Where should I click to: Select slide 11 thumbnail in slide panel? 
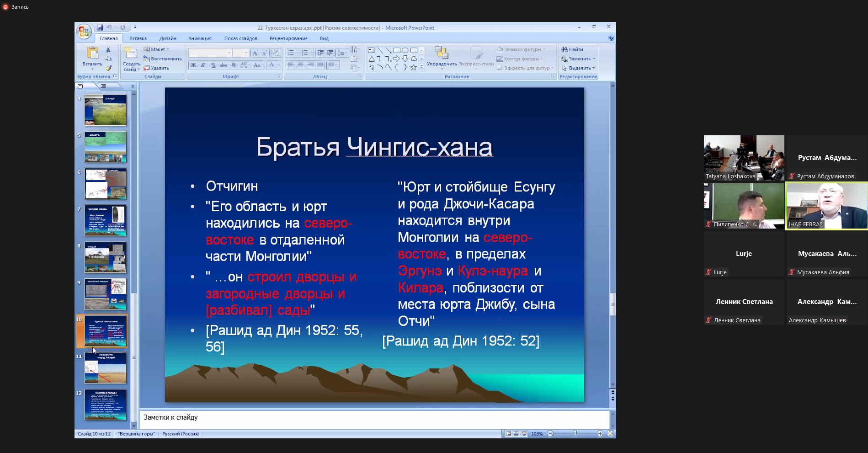[105, 368]
